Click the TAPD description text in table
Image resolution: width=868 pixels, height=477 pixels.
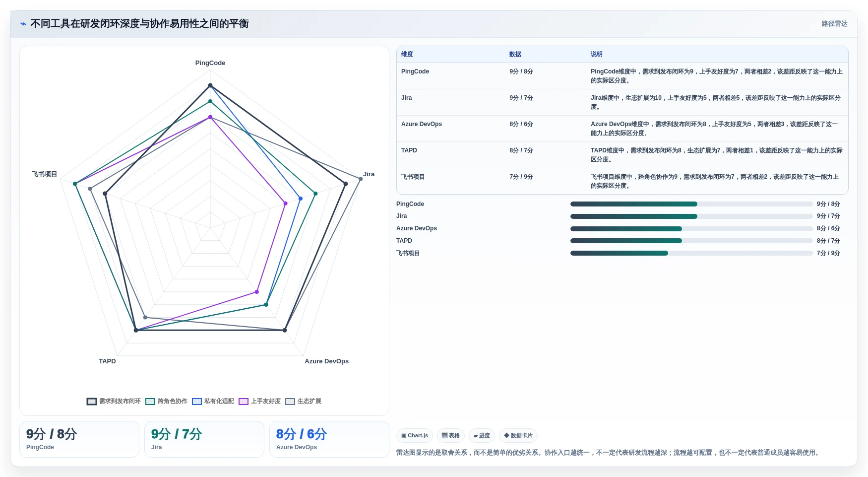(x=717, y=155)
